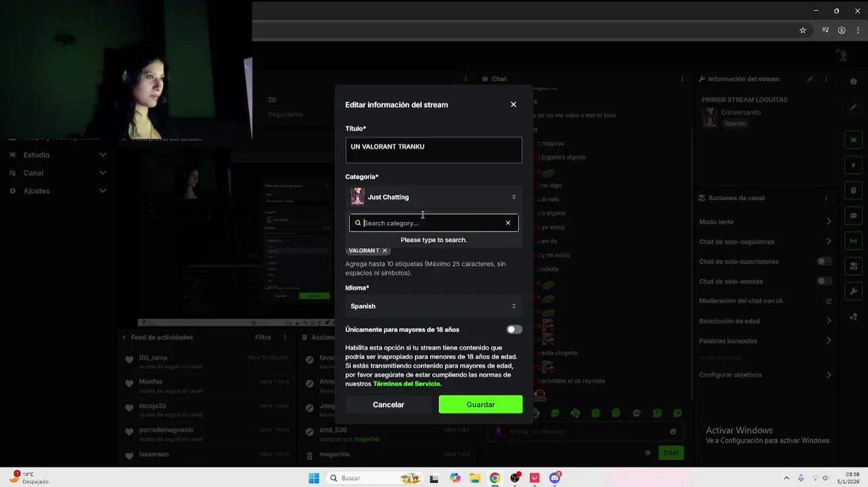Open the Just Chatting category dropdown
The height and width of the screenshot is (487, 868).
coord(434,197)
